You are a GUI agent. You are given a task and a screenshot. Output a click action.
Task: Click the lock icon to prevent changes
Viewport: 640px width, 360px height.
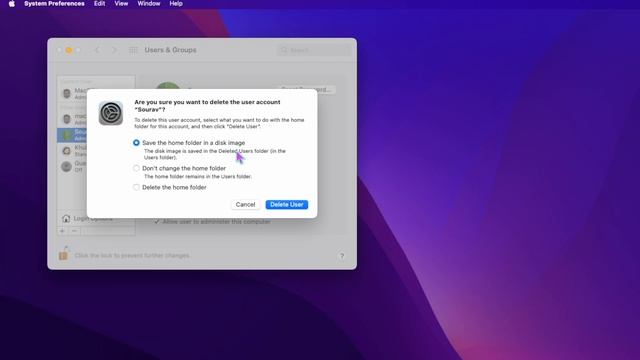63,253
